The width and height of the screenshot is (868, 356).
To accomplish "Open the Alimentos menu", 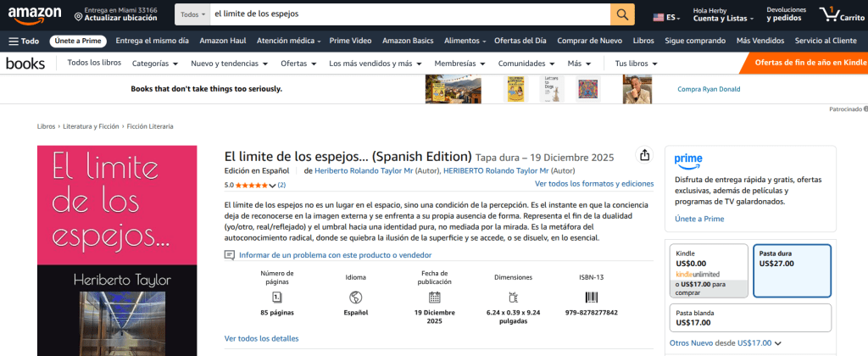I will tap(465, 41).
